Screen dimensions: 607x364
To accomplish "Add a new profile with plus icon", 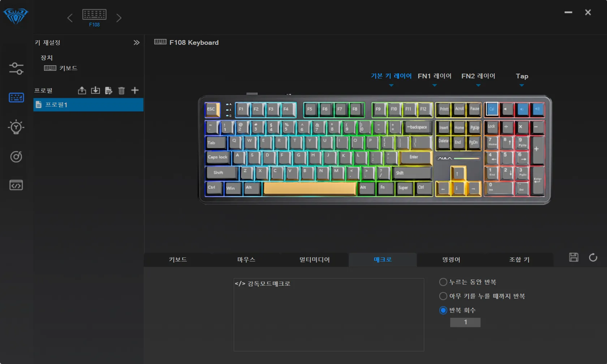I will pyautogui.click(x=135, y=91).
